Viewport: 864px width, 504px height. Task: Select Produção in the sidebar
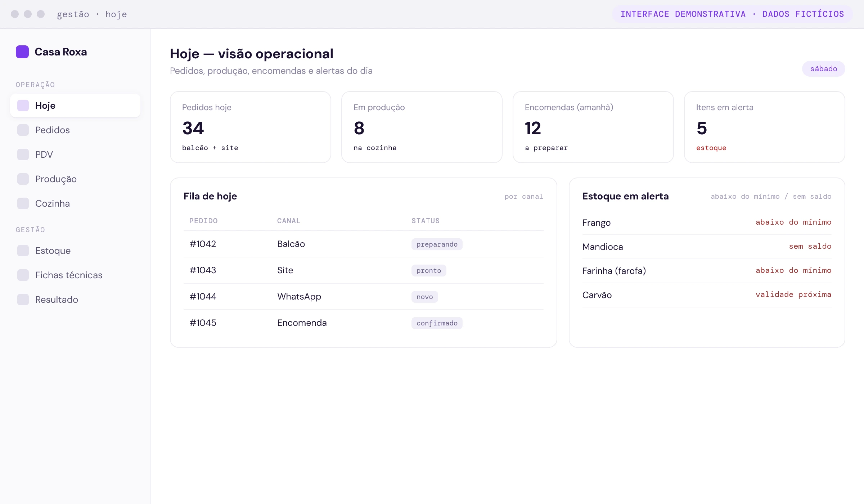tap(75, 179)
